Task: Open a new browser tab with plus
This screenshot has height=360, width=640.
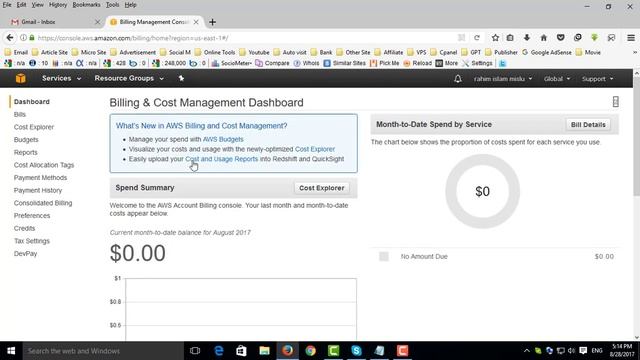Action: [x=212, y=22]
